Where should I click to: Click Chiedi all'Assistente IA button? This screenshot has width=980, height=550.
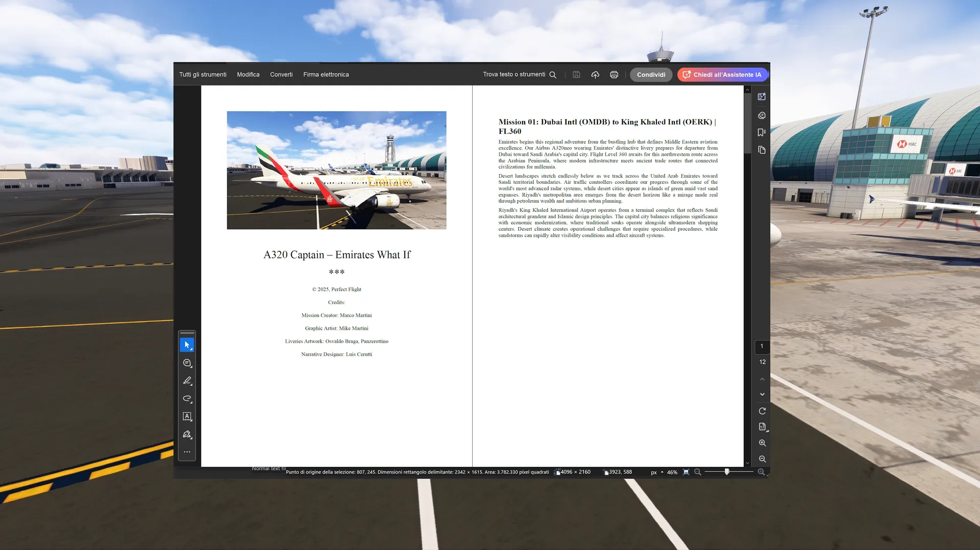(x=722, y=75)
